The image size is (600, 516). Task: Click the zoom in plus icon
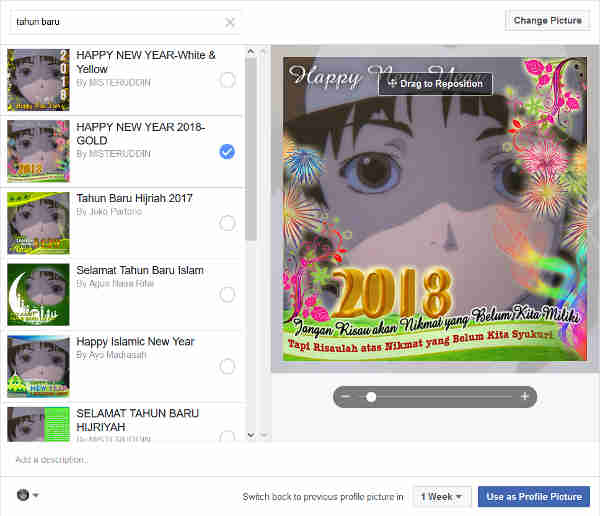coord(525,397)
